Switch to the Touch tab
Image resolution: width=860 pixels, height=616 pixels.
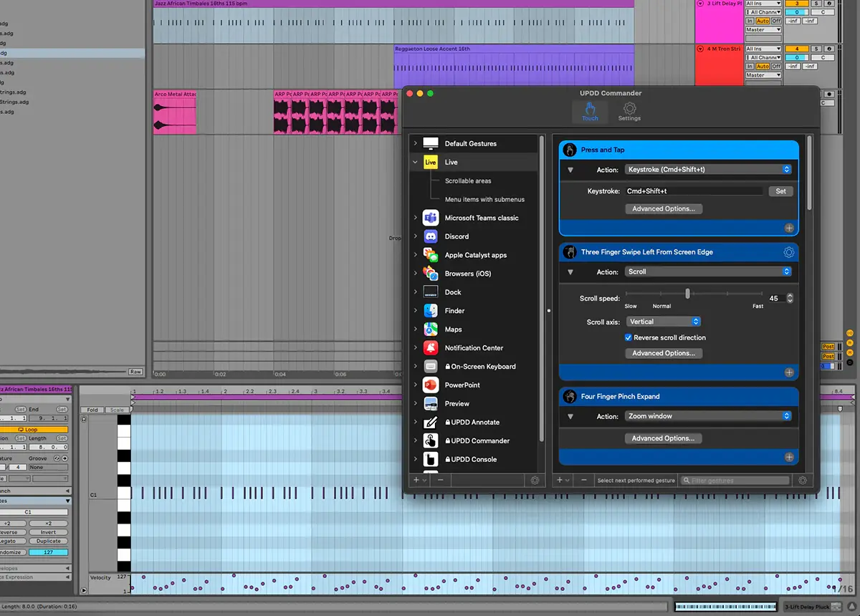(x=590, y=111)
